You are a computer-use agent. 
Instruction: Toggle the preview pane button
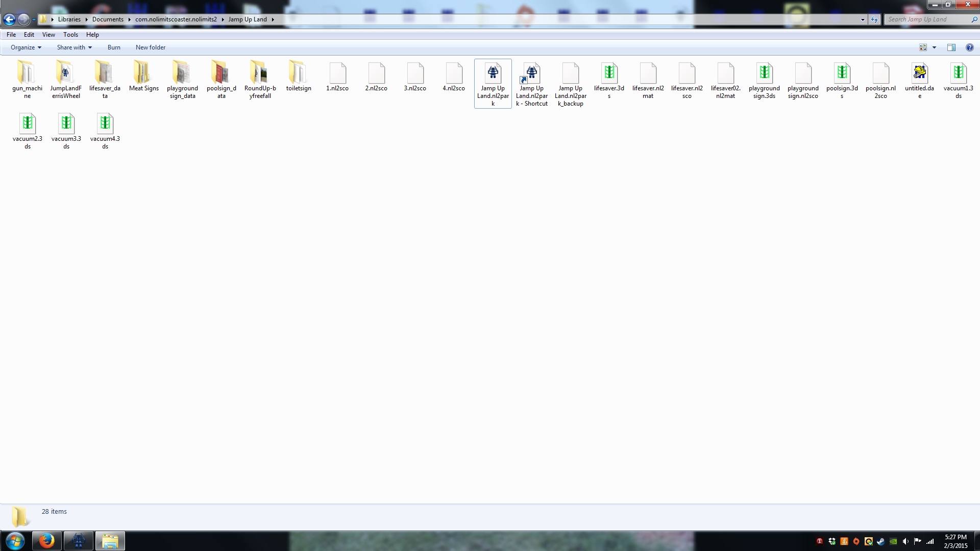951,47
